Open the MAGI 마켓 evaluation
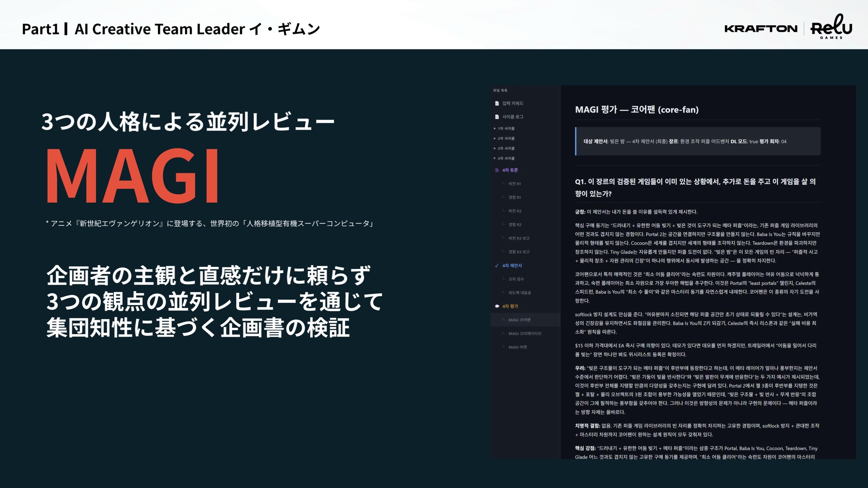The image size is (868, 488). click(x=518, y=347)
